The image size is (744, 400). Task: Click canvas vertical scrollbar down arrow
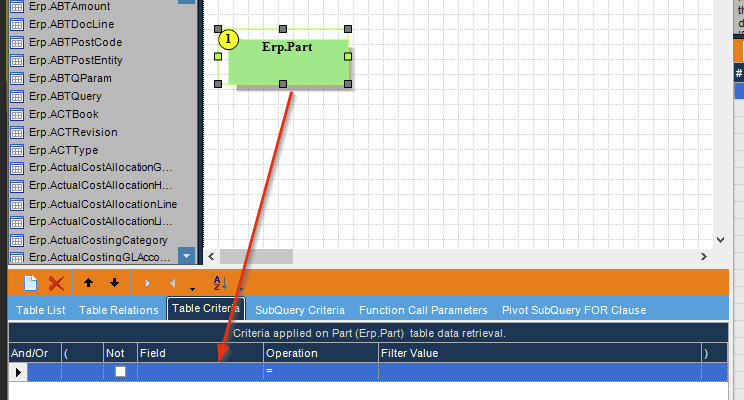click(720, 240)
